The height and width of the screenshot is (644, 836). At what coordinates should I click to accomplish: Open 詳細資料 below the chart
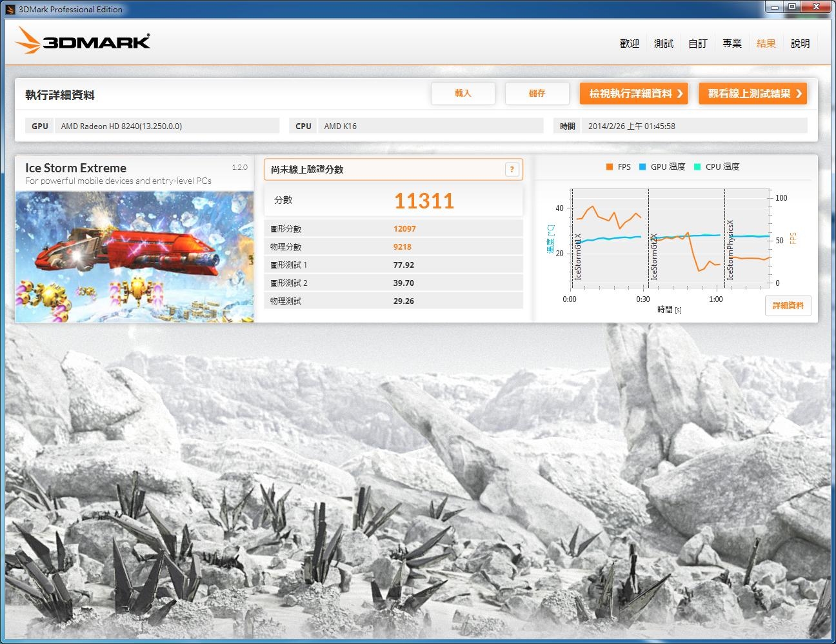[788, 306]
